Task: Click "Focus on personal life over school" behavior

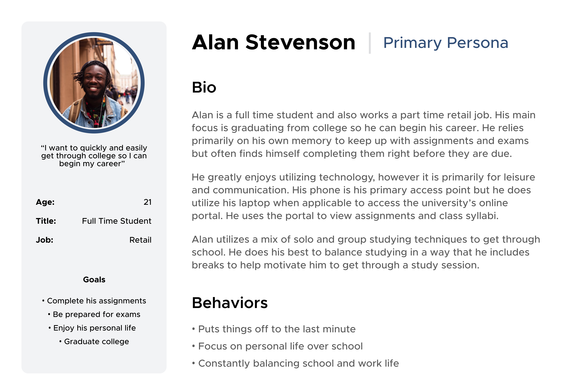Action: click(x=280, y=346)
